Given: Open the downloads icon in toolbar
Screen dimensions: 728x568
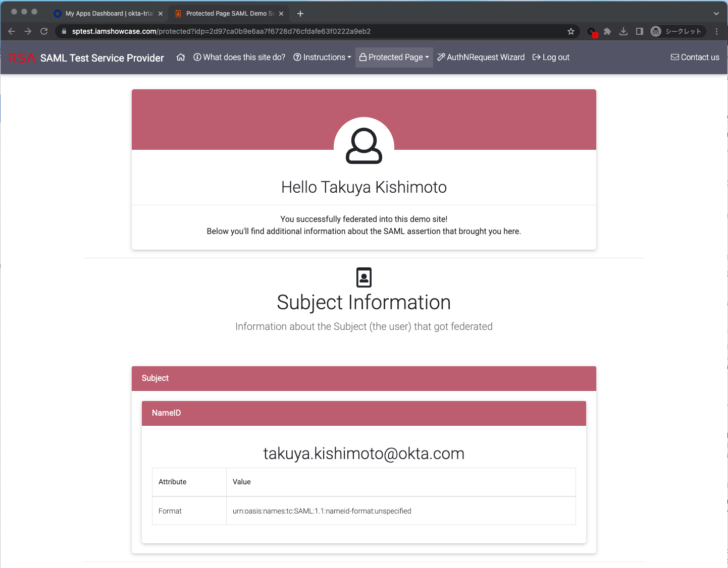Looking at the screenshot, I should (x=623, y=31).
